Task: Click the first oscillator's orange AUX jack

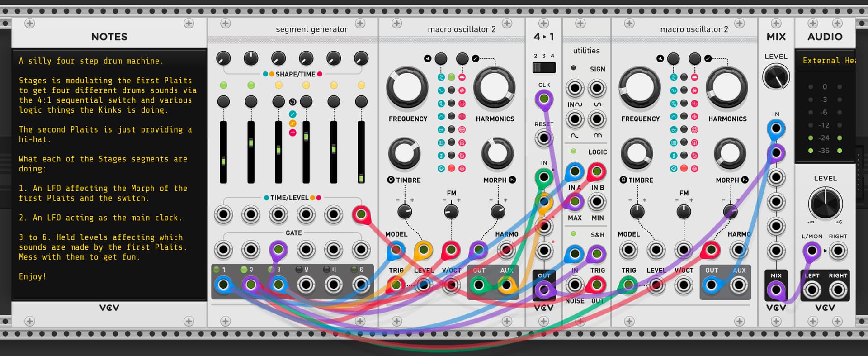Action: pyautogui.click(x=507, y=285)
